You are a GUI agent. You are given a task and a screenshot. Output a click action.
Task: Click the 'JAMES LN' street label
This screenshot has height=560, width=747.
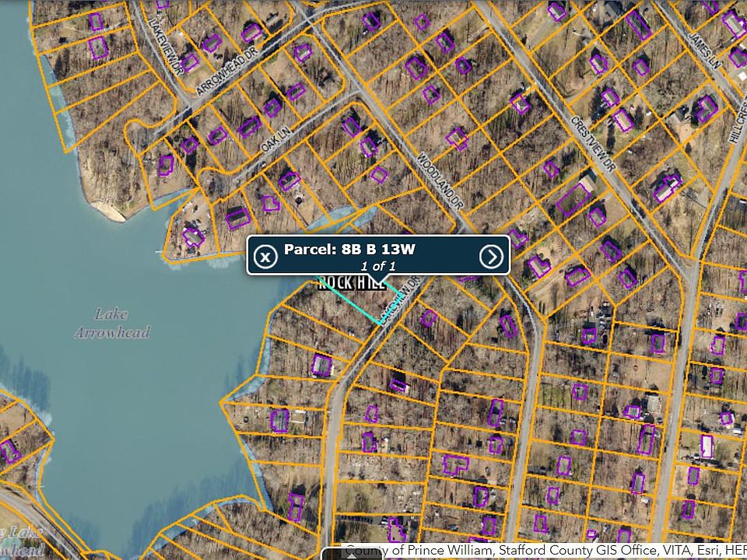click(705, 51)
